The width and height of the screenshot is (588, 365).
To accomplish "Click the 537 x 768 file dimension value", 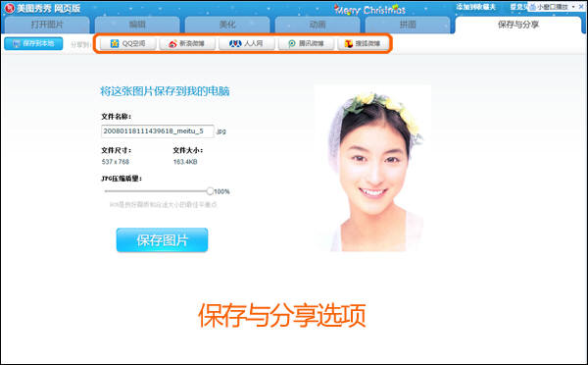I will (x=115, y=162).
